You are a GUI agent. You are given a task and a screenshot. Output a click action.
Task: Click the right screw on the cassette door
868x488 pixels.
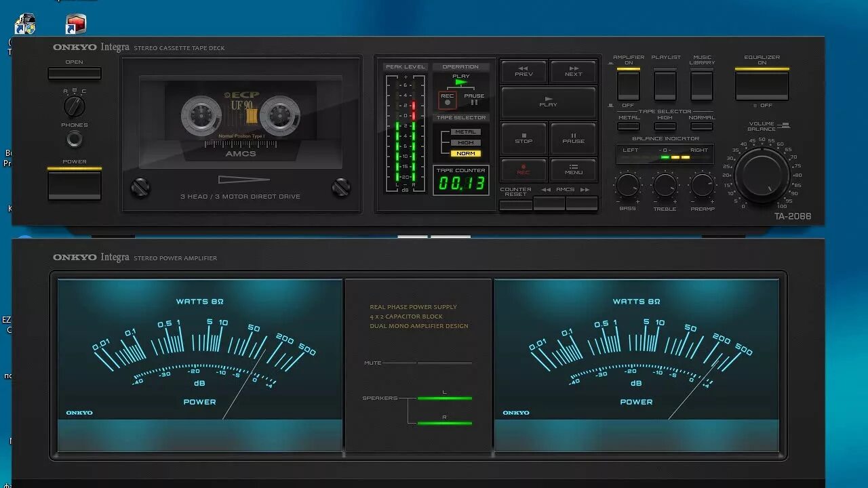pos(341,187)
